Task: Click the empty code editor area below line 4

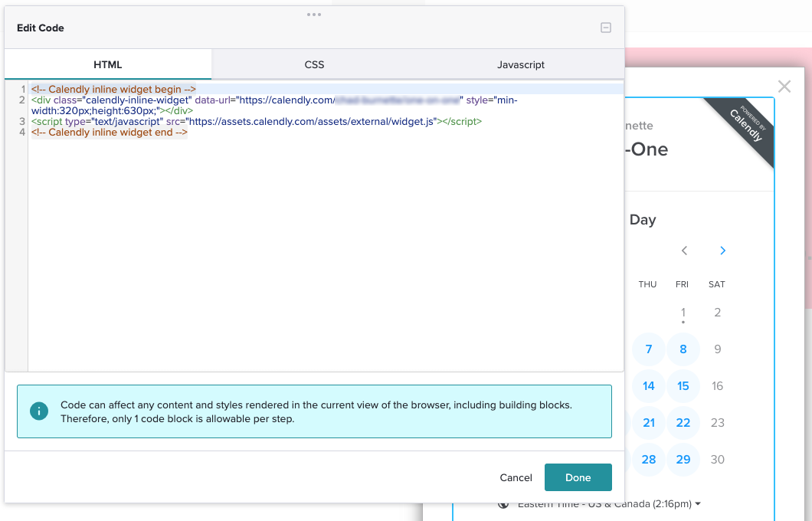Action: coord(326,254)
